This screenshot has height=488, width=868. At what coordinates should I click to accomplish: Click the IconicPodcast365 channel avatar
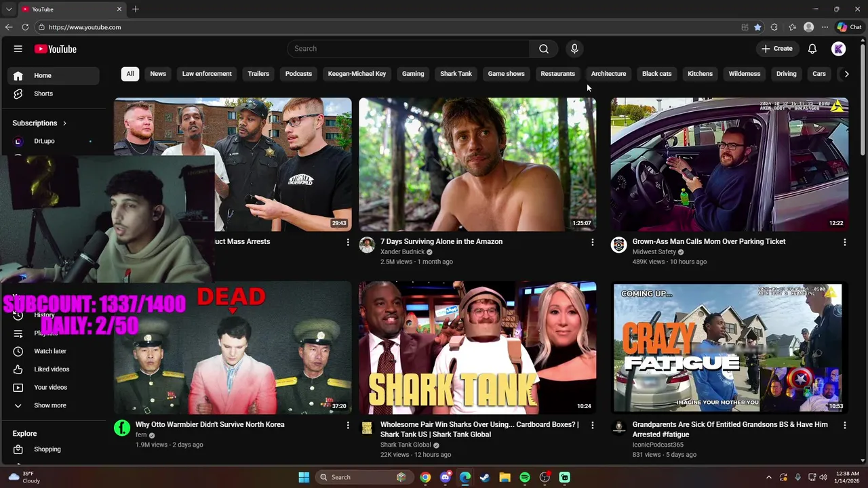pyautogui.click(x=618, y=428)
